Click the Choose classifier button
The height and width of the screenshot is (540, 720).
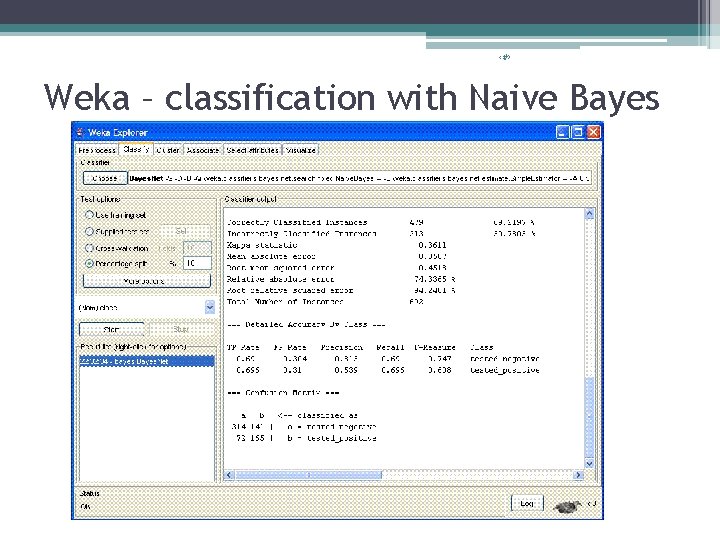pos(105,178)
